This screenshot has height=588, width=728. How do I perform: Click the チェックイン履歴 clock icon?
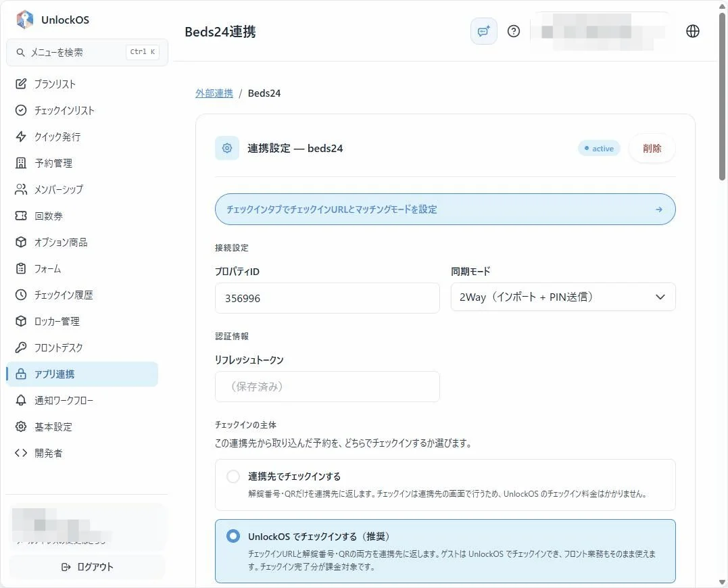[21, 295]
